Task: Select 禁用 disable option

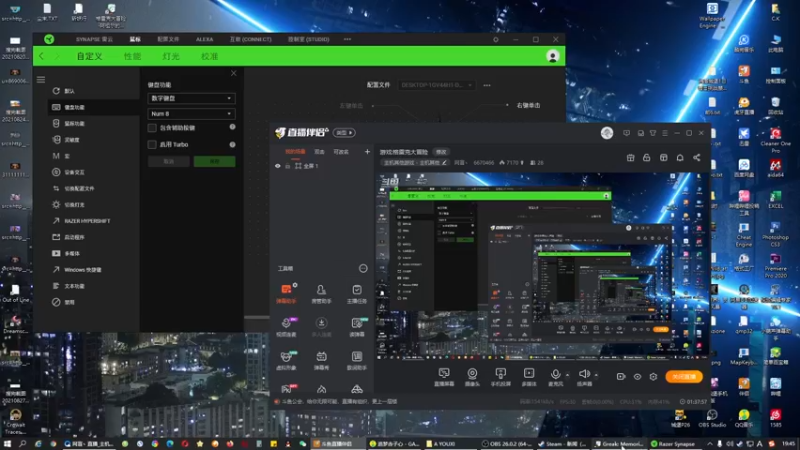Action: (x=69, y=302)
